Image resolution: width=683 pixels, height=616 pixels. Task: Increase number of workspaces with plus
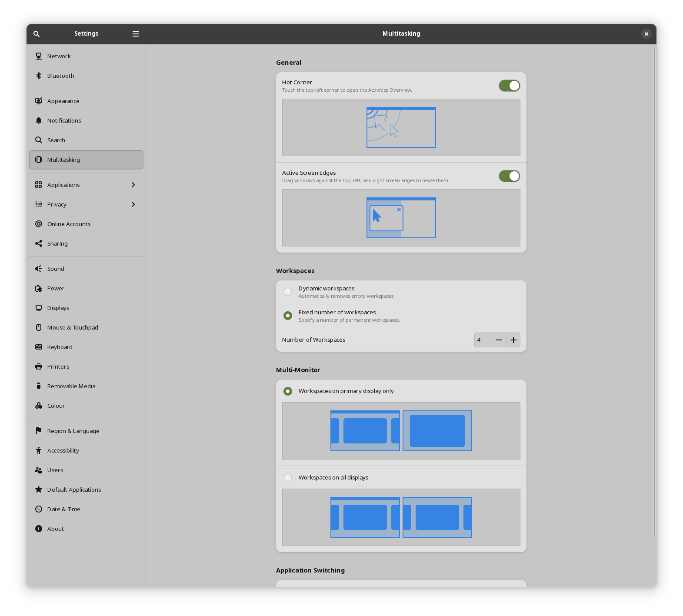(x=513, y=340)
